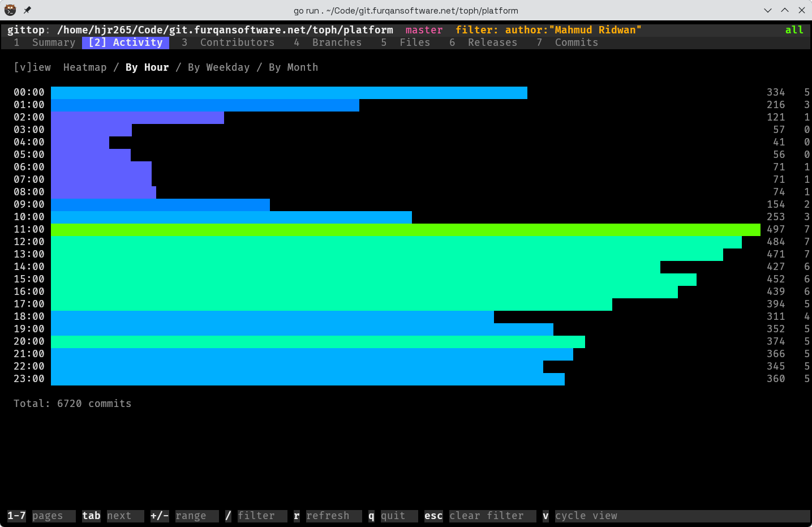
Task: Click the master branch label
Action: tap(424, 29)
